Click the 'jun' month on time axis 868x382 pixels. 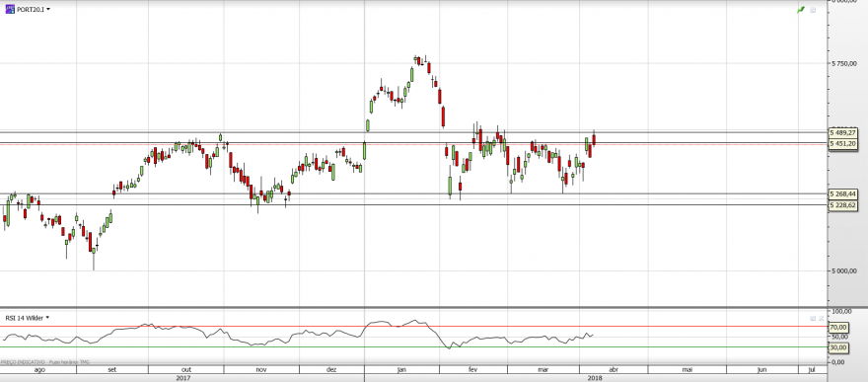[x=761, y=369]
